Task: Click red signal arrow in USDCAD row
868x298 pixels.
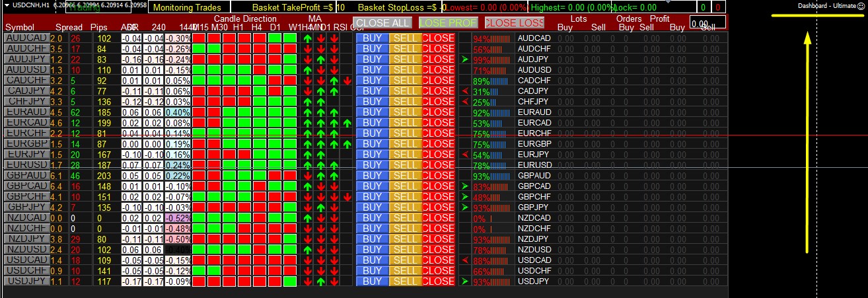Action: point(466,260)
